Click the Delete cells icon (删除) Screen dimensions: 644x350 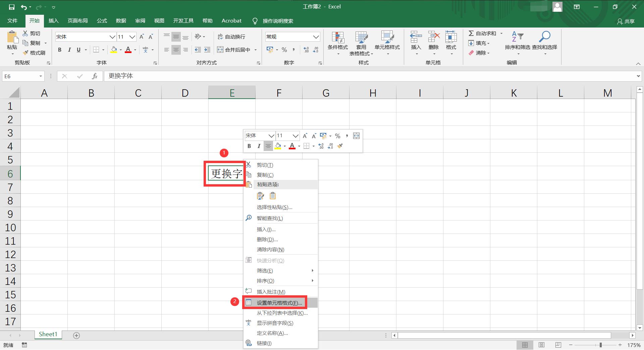click(x=434, y=37)
